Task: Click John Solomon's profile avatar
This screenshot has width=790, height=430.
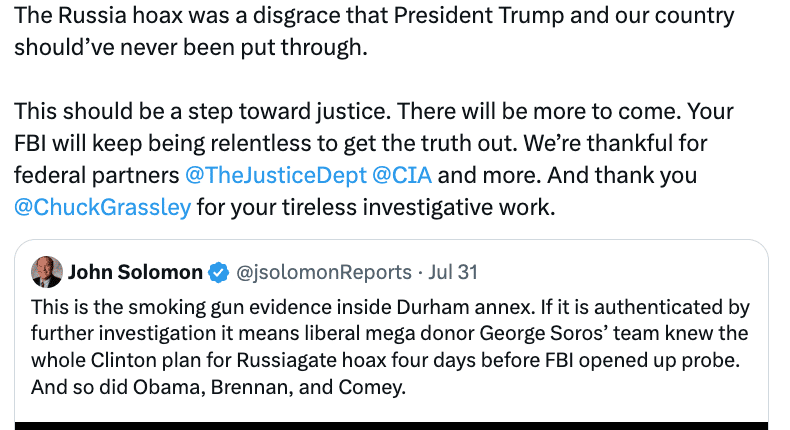Action: pos(46,271)
